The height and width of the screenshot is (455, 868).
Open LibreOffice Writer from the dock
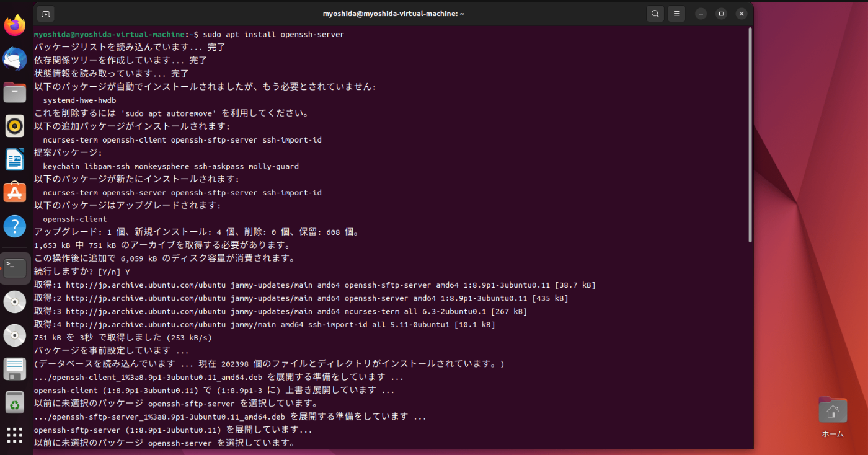[x=15, y=159]
